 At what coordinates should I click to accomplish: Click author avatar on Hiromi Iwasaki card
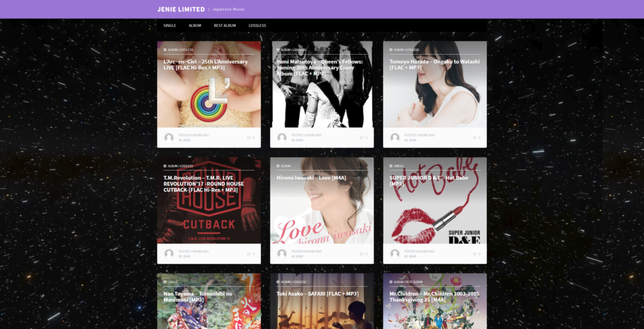(x=282, y=254)
